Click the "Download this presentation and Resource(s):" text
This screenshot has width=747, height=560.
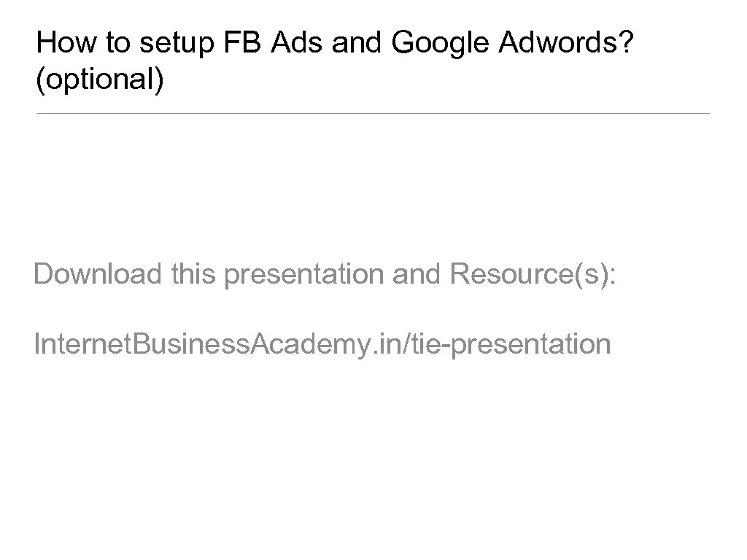click(325, 274)
